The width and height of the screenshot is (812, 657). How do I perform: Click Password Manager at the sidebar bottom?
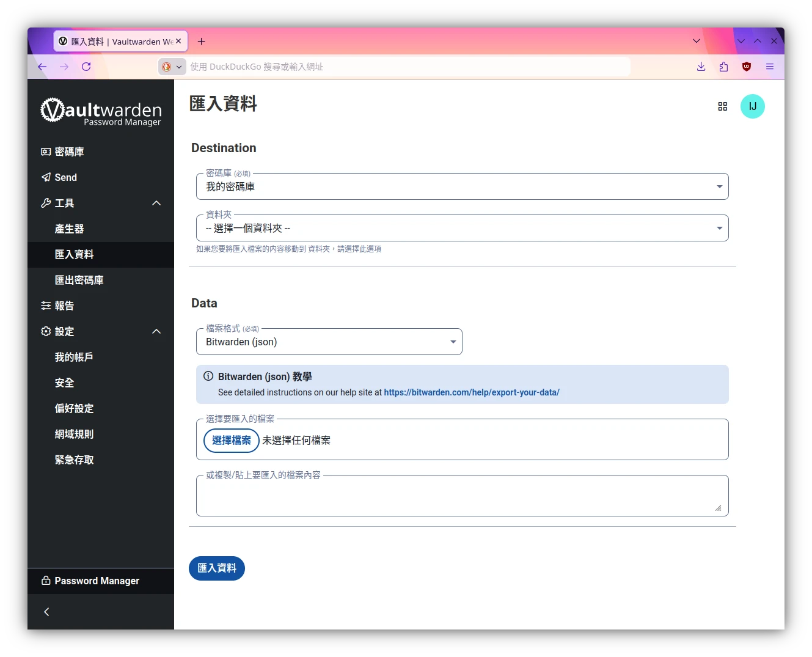coord(101,581)
